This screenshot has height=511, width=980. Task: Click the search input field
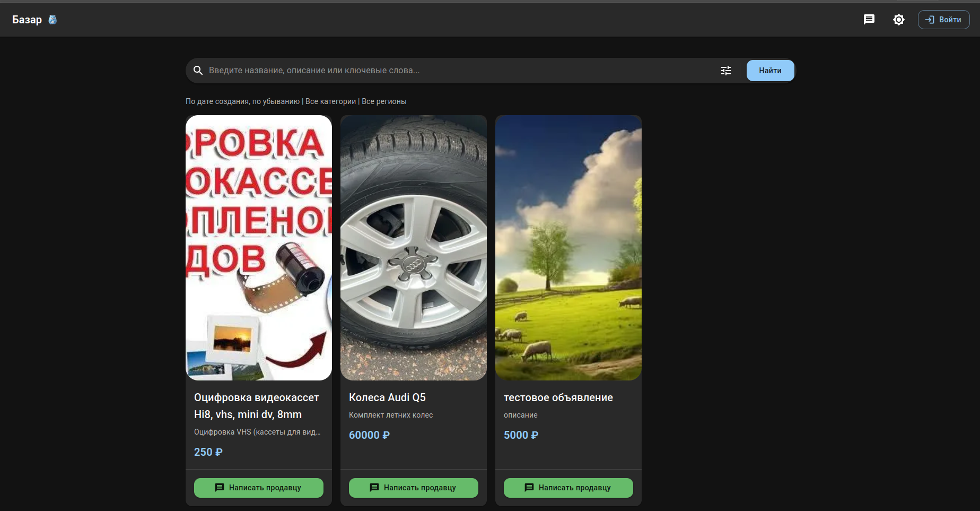456,71
